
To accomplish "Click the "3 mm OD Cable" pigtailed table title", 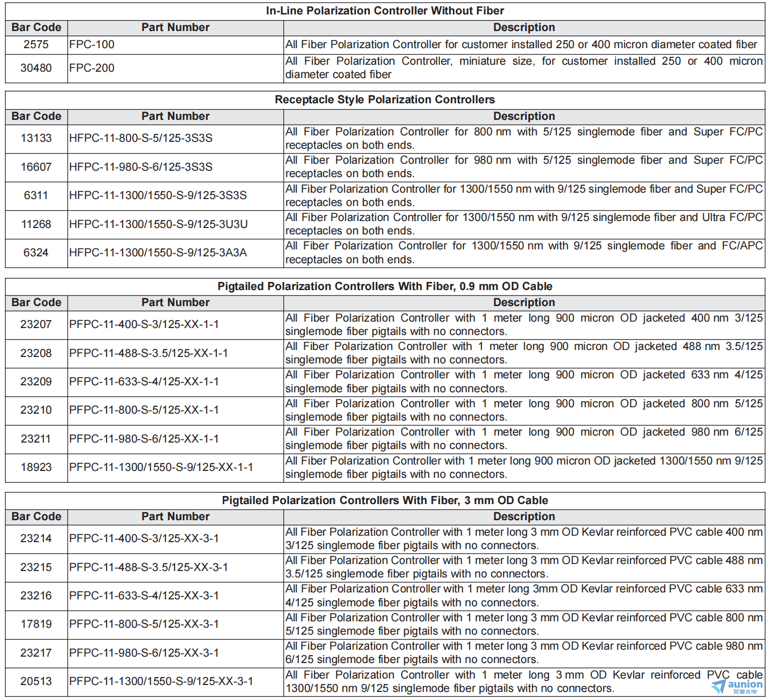I will coord(384,500).
